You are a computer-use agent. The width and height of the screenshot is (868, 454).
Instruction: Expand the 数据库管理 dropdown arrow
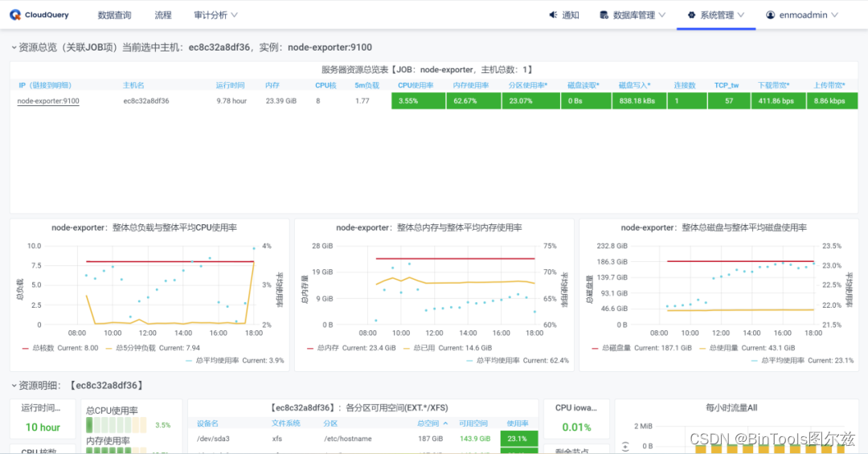[x=662, y=15]
